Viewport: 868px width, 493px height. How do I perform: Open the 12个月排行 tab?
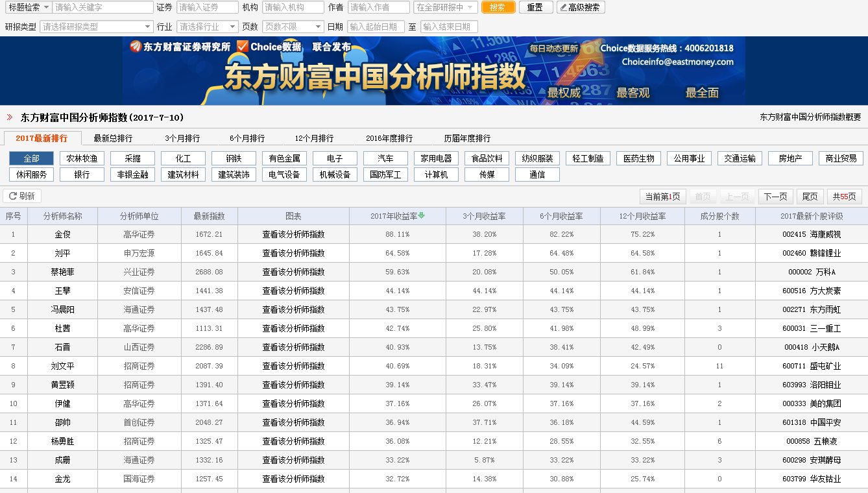(x=314, y=138)
